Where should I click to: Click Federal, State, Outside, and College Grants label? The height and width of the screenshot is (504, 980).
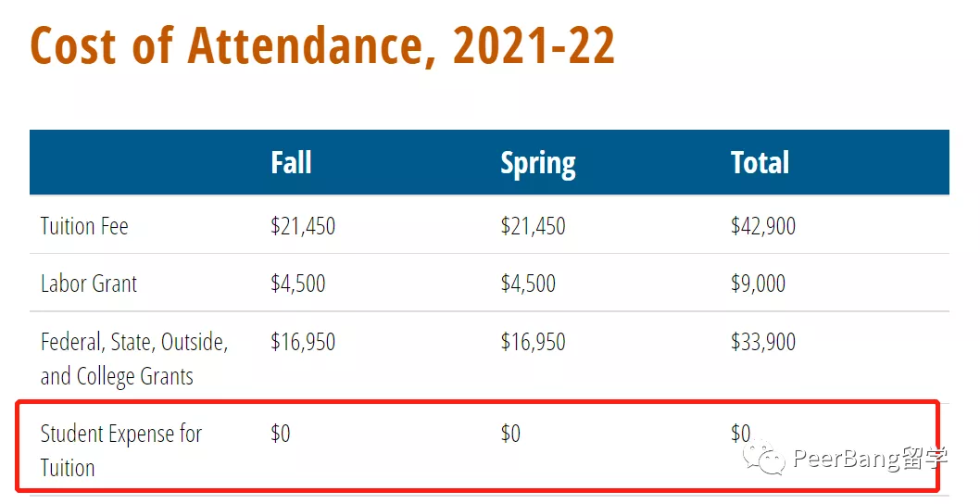[134, 359]
